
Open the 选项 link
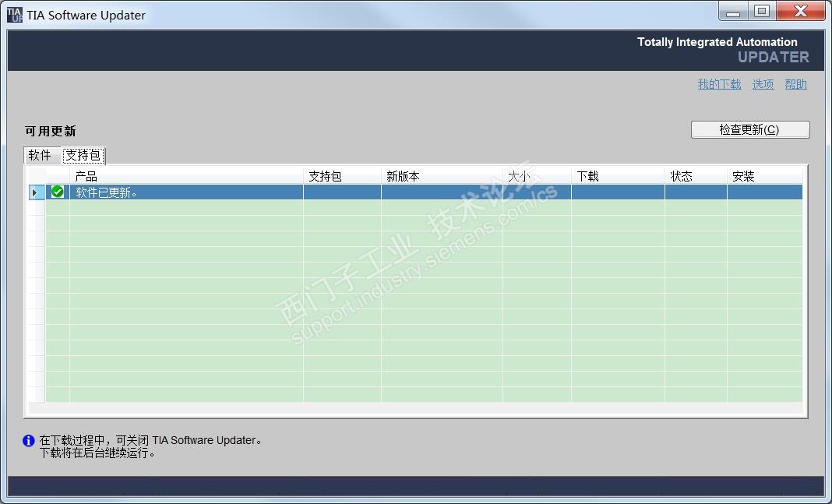763,84
